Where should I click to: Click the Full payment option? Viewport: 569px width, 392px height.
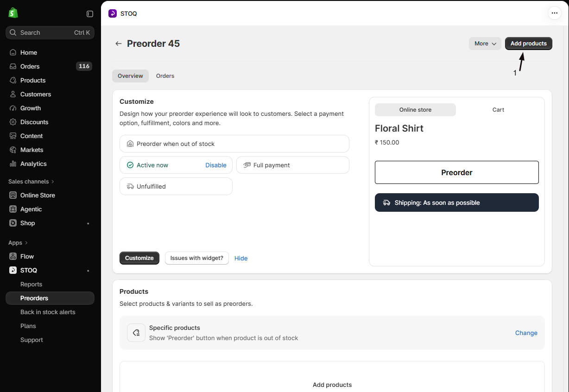(293, 165)
